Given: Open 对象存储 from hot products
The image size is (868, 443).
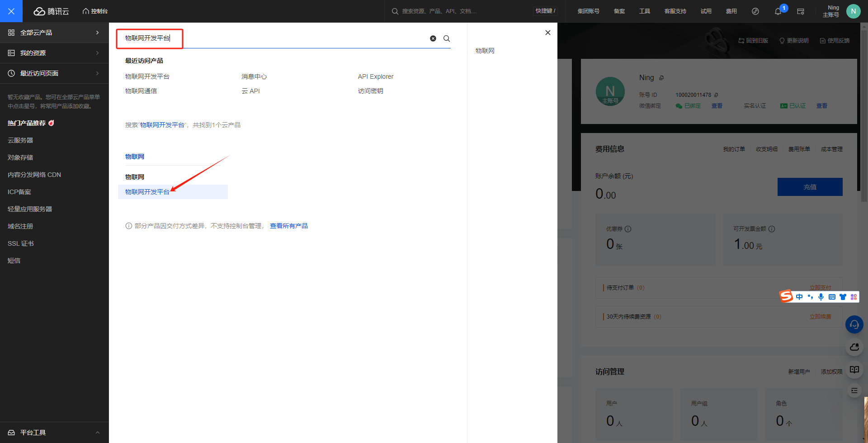Looking at the screenshot, I should 20,157.
